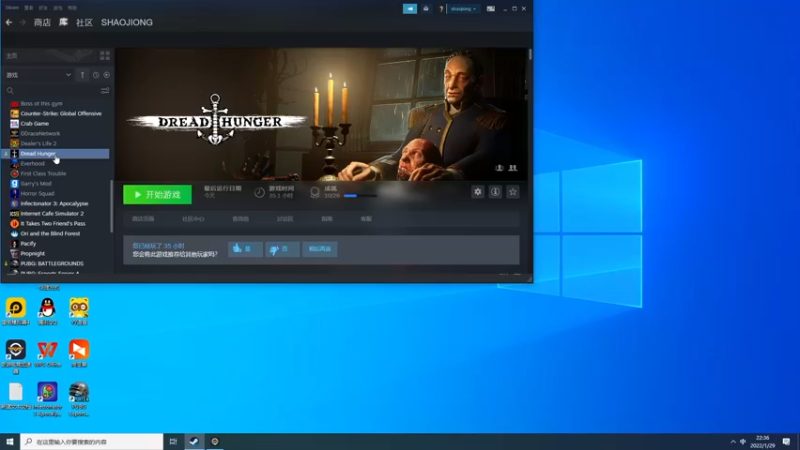Go to 商店 store section

pyautogui.click(x=42, y=22)
